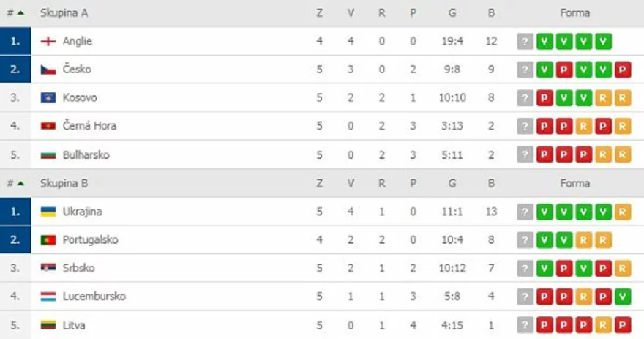Click the Ukraine flag icon
The image size is (644, 339).
(48, 212)
